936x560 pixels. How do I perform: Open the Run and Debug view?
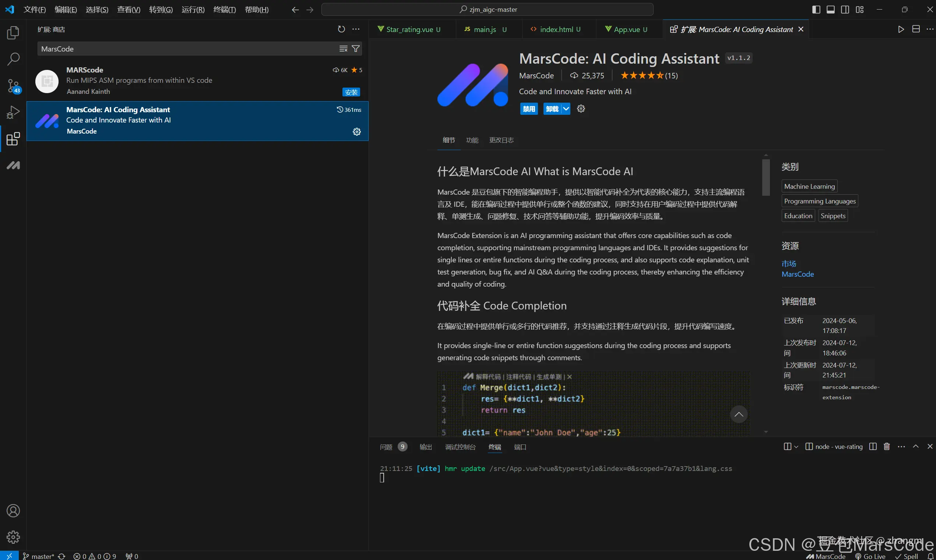pos(13,112)
